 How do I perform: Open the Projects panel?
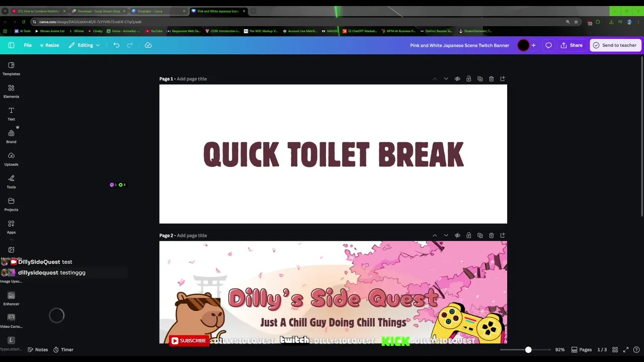[11, 205]
